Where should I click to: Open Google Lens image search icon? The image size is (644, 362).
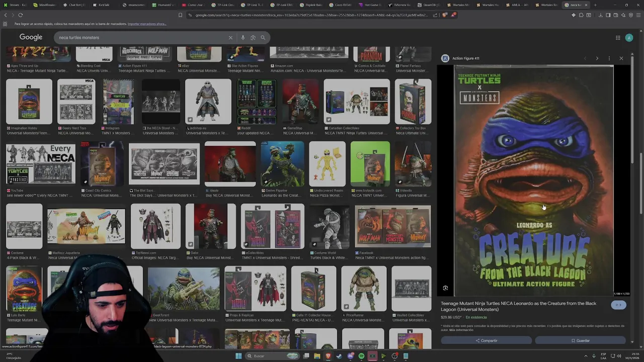pos(253,38)
